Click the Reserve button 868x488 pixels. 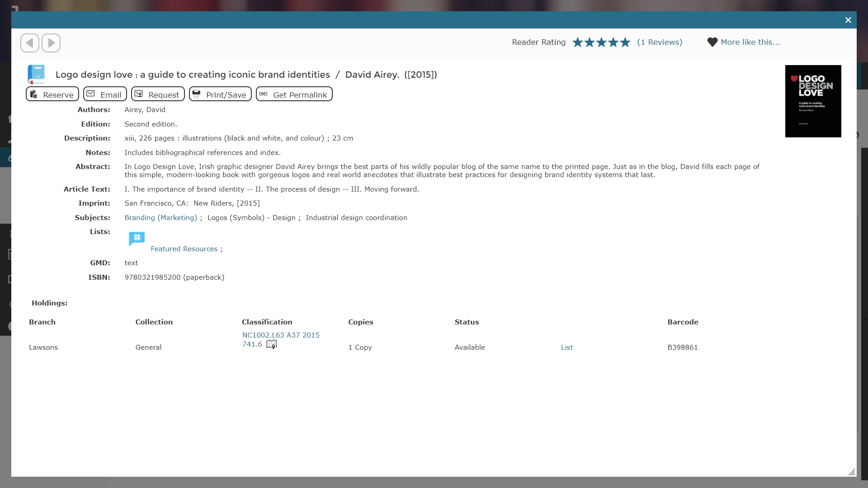pos(52,94)
